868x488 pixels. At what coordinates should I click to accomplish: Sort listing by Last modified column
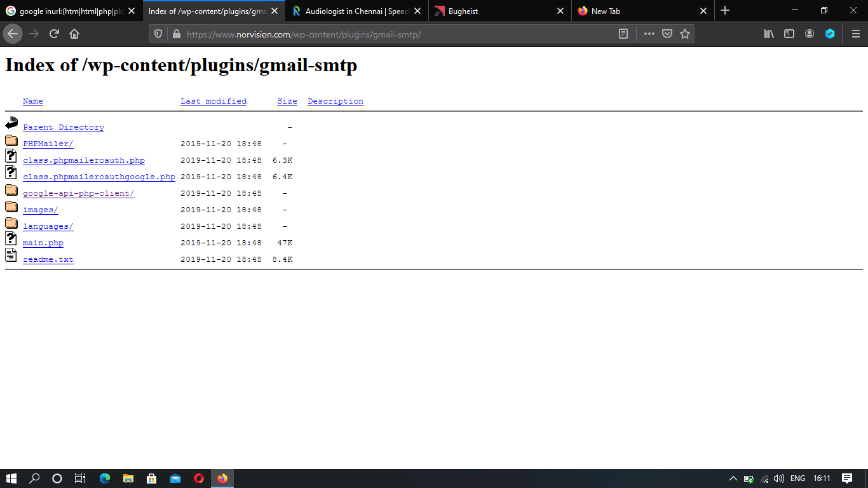tap(214, 101)
